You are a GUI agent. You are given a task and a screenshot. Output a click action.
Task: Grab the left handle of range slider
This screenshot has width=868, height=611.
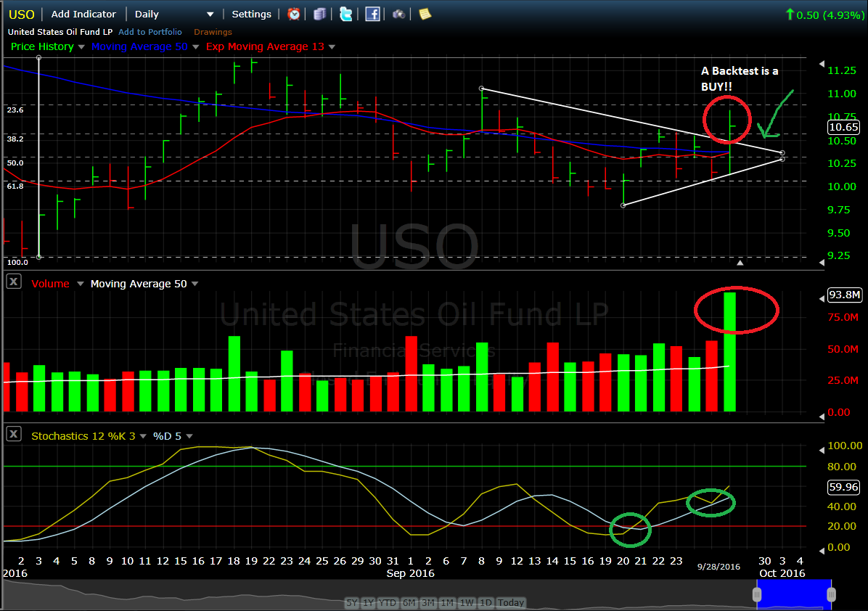[x=757, y=595]
